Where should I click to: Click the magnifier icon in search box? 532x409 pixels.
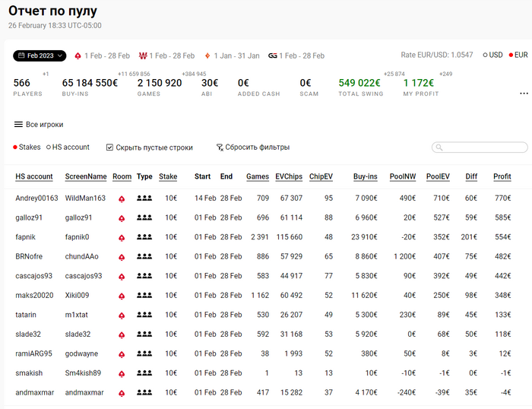(439, 147)
